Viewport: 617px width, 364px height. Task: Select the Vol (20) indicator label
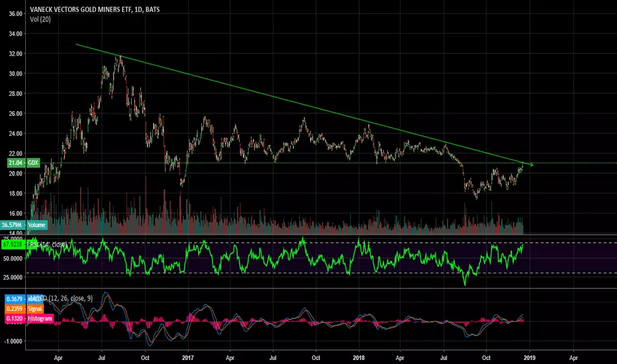click(x=40, y=19)
